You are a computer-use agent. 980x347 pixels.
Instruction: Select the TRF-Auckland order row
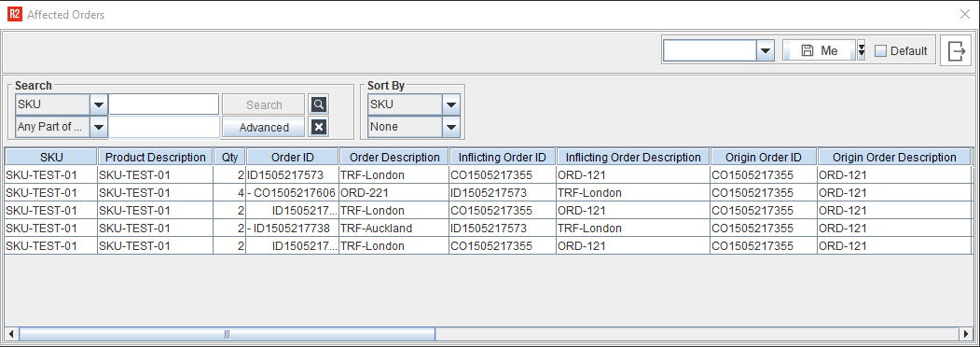(x=488, y=229)
